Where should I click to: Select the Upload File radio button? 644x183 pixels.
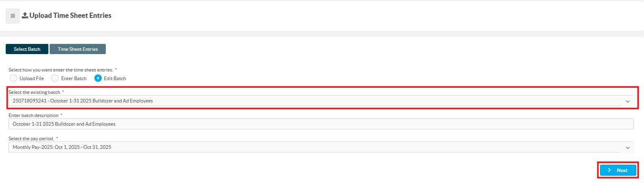(x=13, y=78)
